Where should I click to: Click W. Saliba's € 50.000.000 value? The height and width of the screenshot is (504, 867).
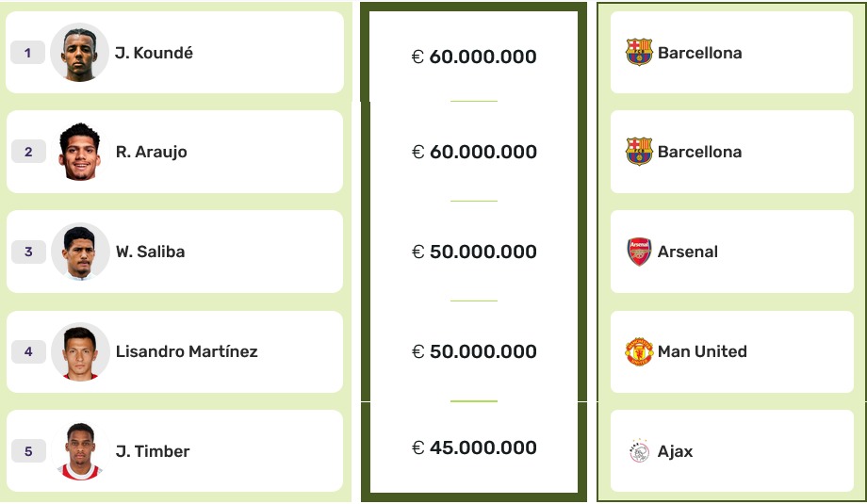click(x=474, y=252)
